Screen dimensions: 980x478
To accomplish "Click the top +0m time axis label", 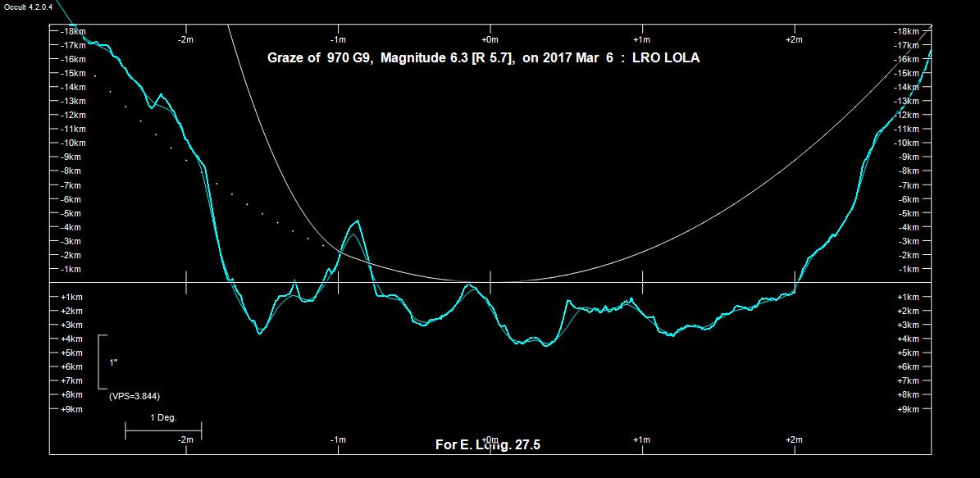I will click(x=490, y=39).
